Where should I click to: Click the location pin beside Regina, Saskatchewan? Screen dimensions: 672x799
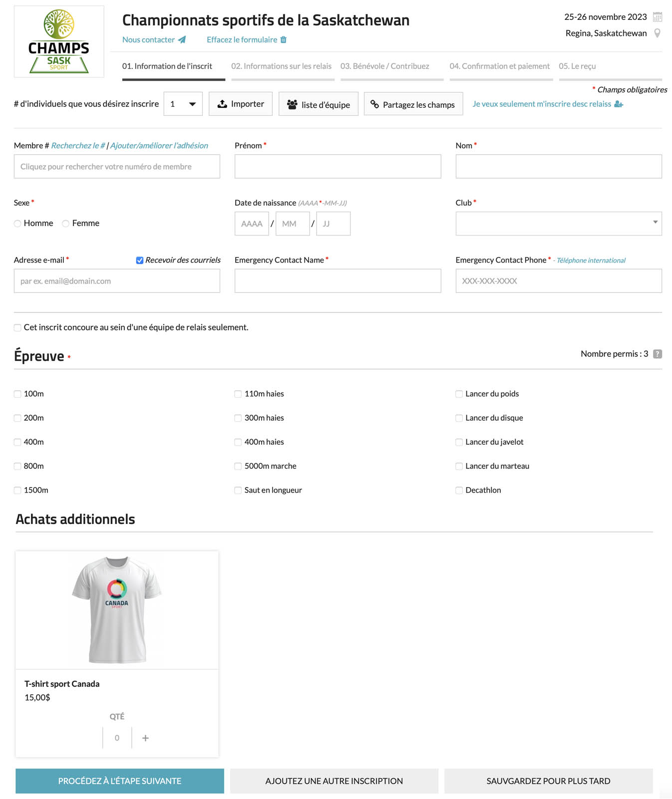point(658,33)
